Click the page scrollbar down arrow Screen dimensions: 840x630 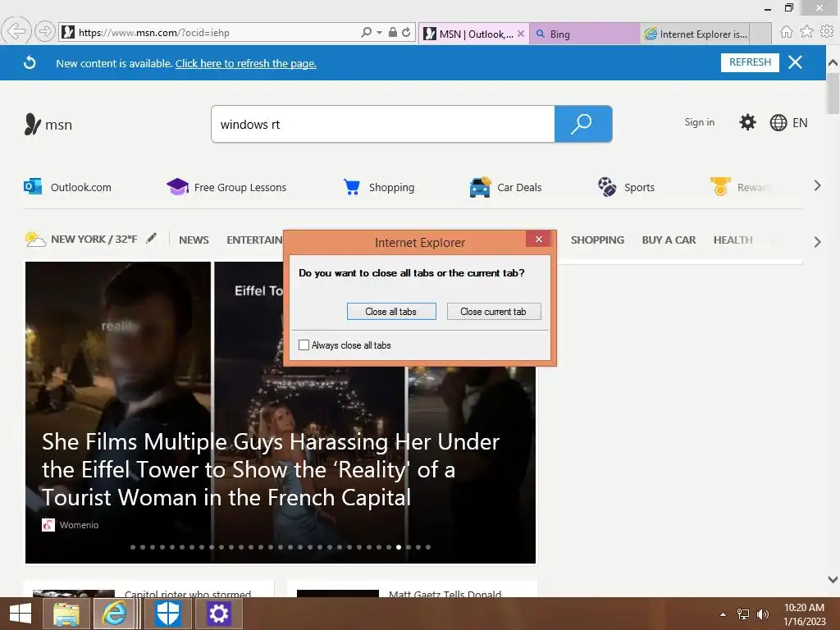(x=833, y=579)
